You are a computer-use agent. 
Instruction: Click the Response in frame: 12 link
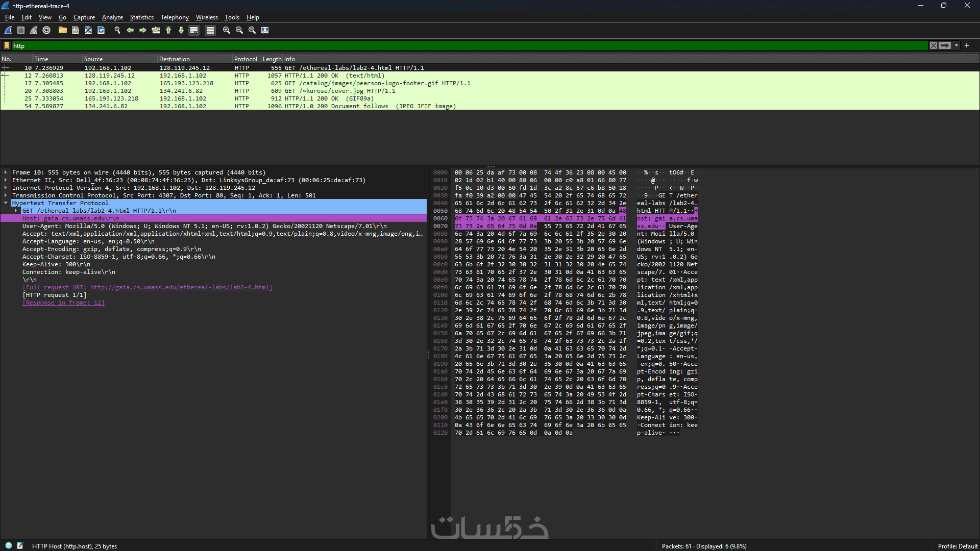click(x=63, y=303)
